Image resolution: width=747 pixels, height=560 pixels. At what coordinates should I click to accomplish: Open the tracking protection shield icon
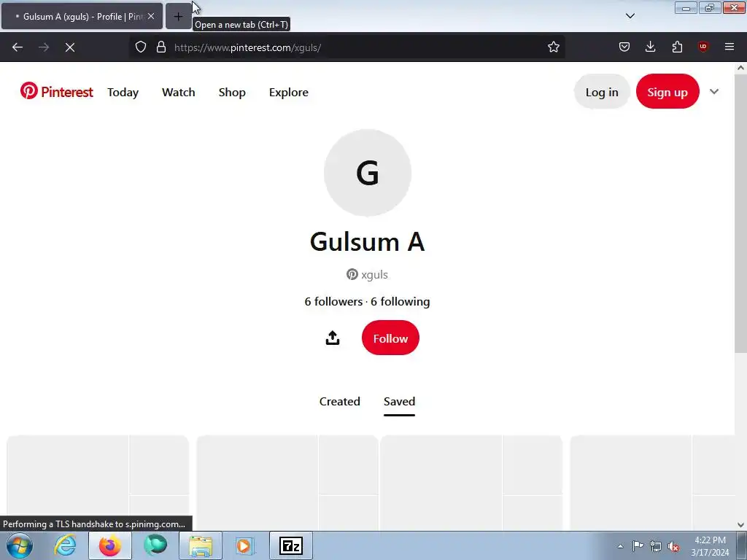[141, 47]
